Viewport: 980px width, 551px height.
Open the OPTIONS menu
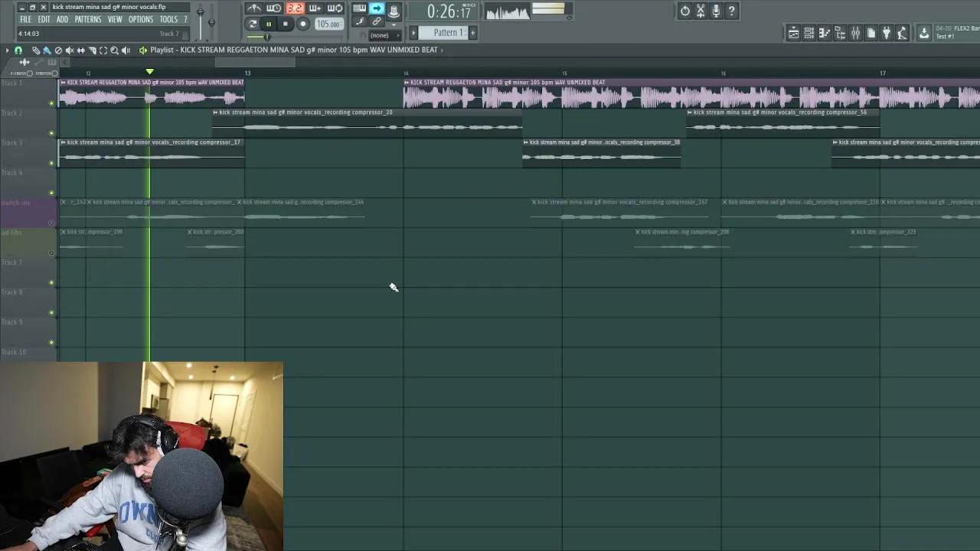[x=141, y=19]
